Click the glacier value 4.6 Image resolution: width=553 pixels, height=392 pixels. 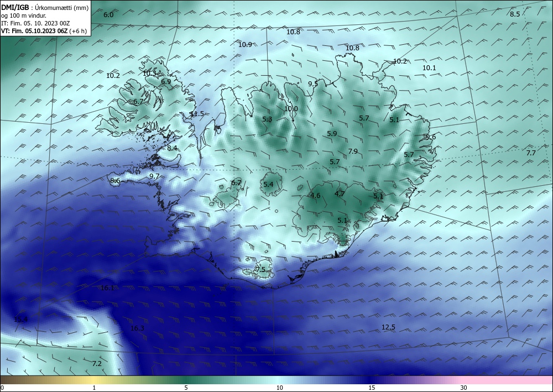315,196
